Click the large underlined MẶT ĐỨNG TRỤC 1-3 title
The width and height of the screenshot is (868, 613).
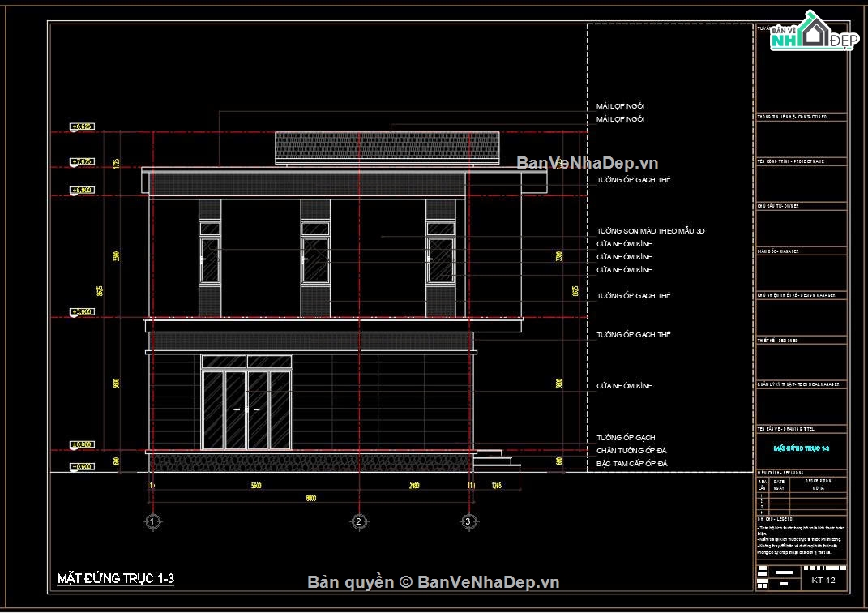point(116,578)
